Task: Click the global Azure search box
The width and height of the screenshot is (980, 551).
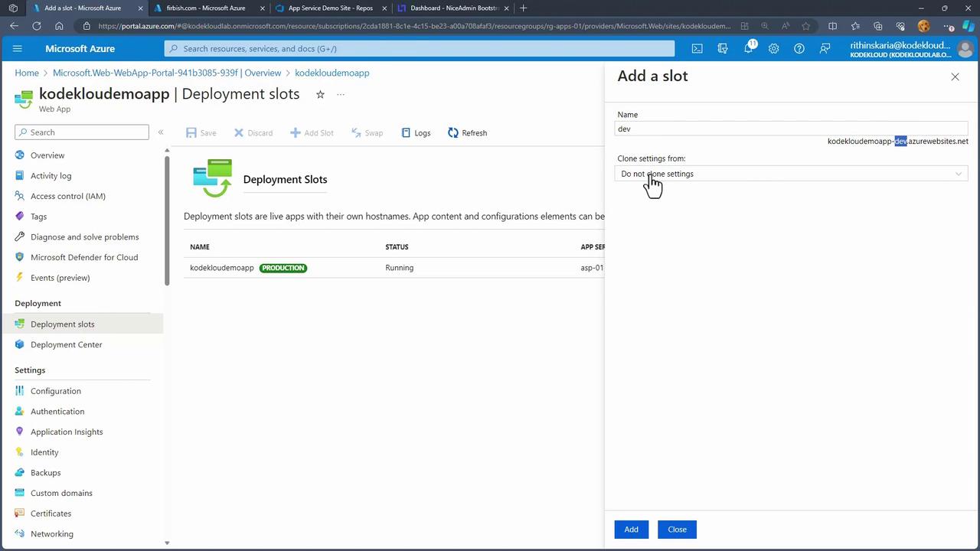Action: point(420,48)
